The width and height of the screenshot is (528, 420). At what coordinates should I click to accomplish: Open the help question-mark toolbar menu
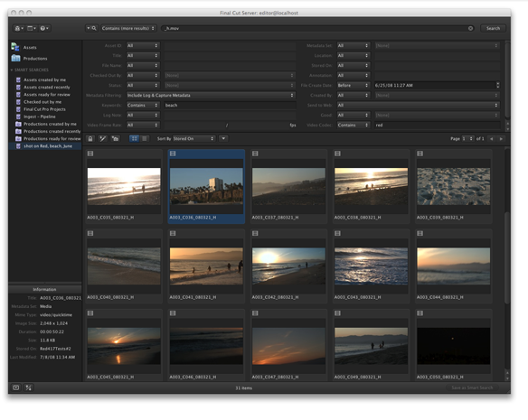(x=44, y=28)
